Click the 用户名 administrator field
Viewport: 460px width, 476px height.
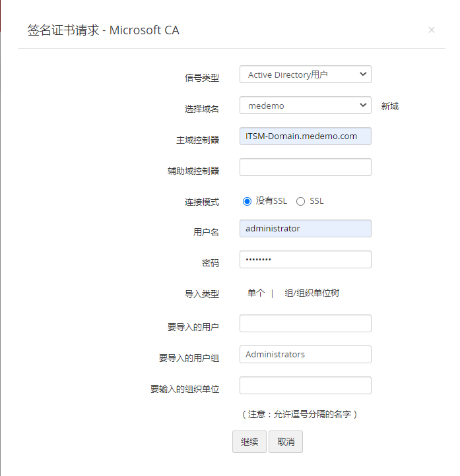[306, 229]
